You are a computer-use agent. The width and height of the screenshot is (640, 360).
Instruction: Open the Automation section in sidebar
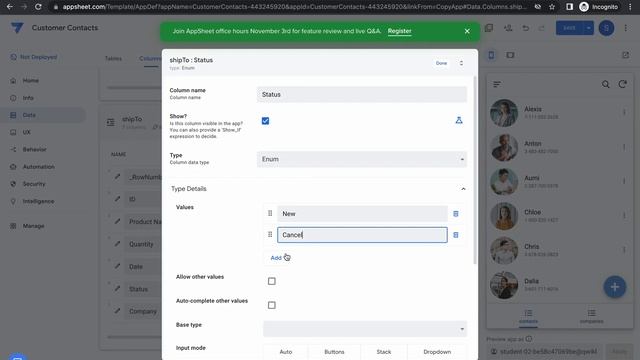click(38, 167)
